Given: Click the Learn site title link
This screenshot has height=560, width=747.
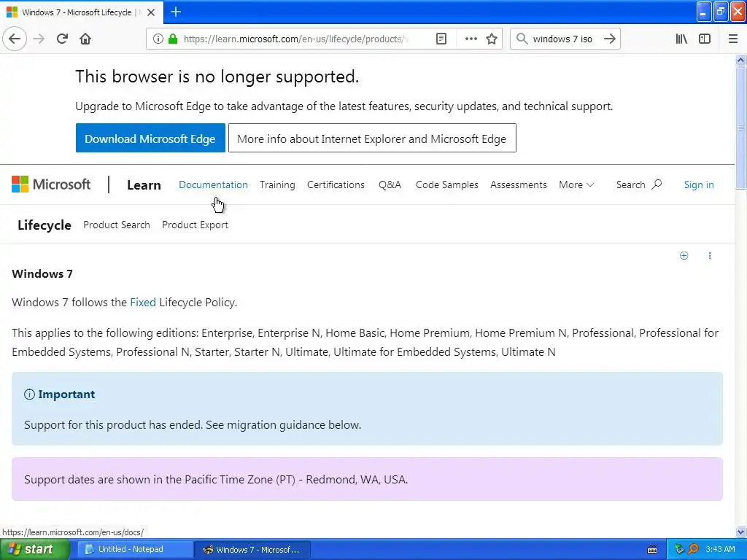Looking at the screenshot, I should pos(144,184).
